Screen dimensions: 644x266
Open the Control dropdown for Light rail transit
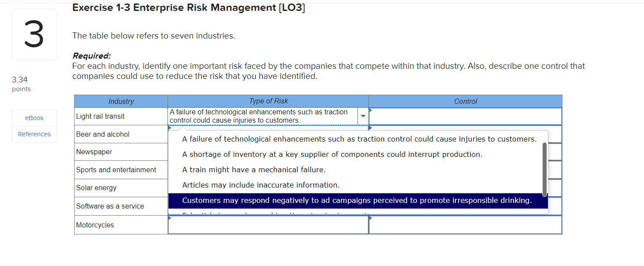tap(465, 116)
